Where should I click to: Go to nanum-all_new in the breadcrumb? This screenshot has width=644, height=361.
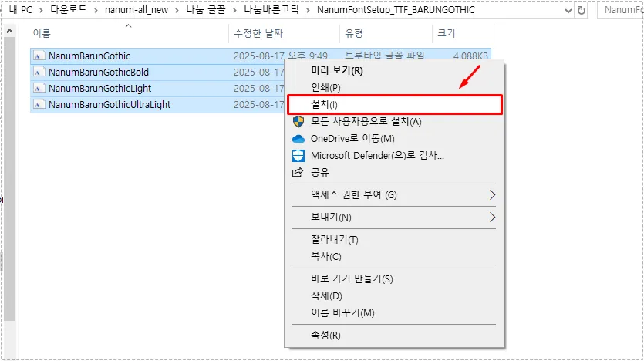pyautogui.click(x=137, y=10)
